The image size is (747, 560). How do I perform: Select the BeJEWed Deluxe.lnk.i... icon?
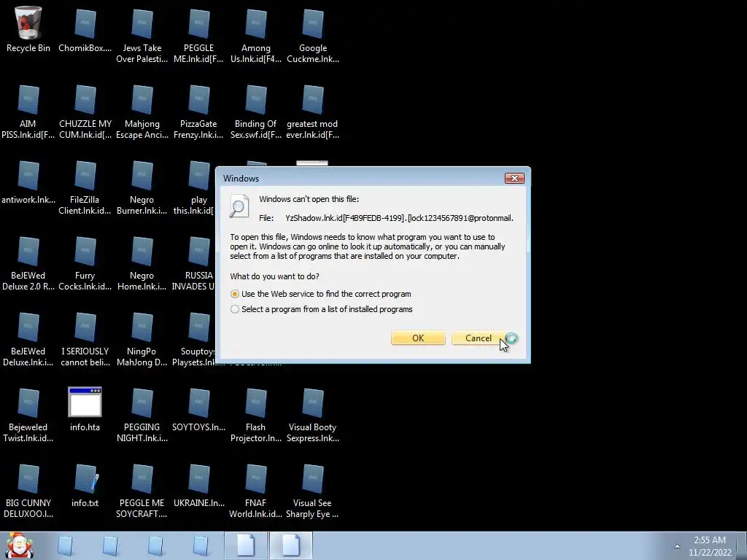[x=28, y=338]
